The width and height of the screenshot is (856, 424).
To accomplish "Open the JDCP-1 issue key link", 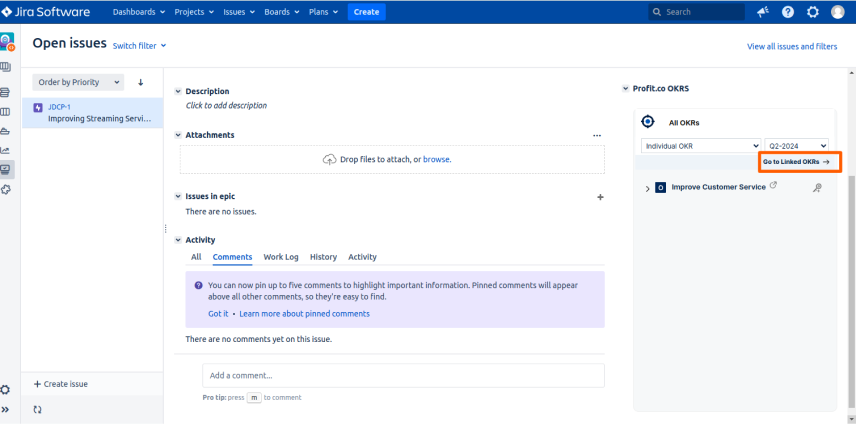I will (x=60, y=108).
